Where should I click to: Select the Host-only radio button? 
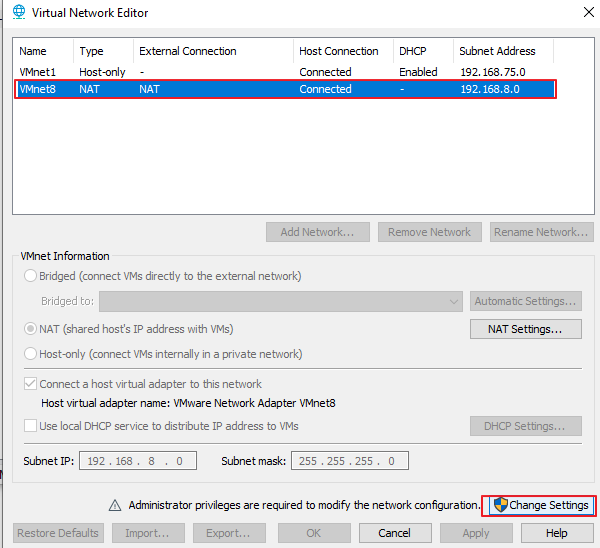coord(30,354)
